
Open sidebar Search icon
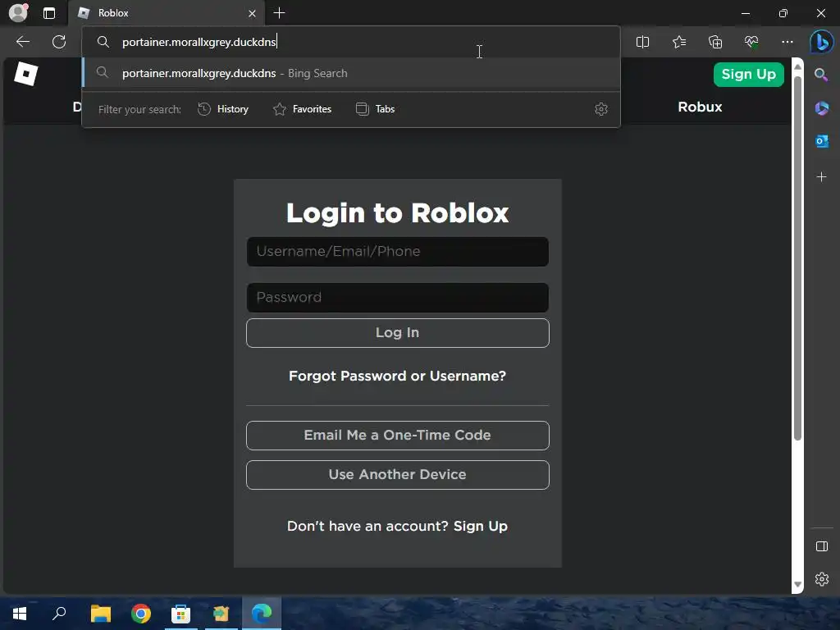821,75
